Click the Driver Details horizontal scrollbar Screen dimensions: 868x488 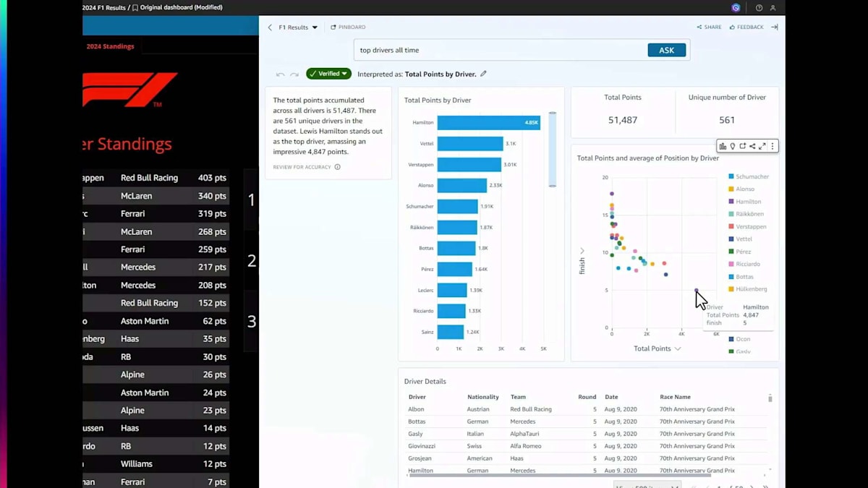(558, 475)
